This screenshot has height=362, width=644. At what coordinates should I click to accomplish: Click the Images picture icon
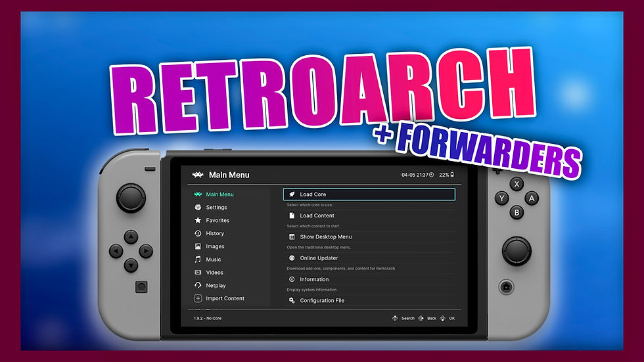198,246
